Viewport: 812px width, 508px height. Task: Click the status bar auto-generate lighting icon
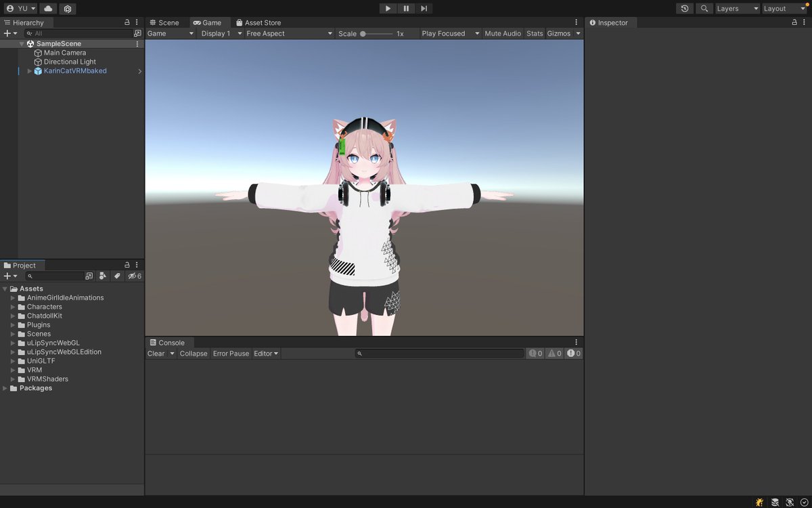pyautogui.click(x=790, y=502)
